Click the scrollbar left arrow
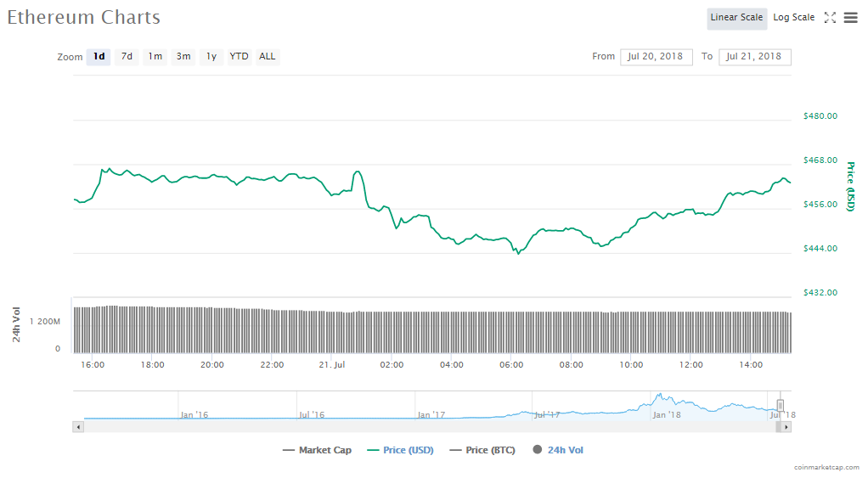 (79, 427)
